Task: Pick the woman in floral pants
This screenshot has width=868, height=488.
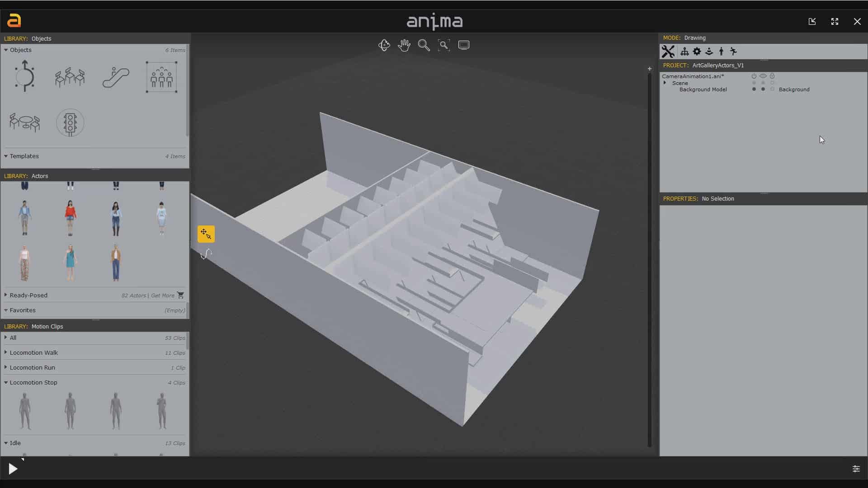Action: (x=24, y=263)
